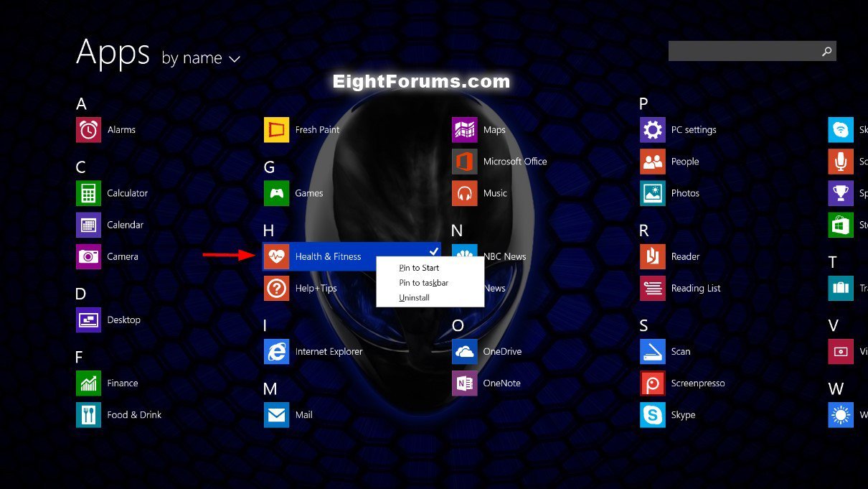This screenshot has height=489, width=868.
Task: Click the 'Reading List' label
Action: 696,289
